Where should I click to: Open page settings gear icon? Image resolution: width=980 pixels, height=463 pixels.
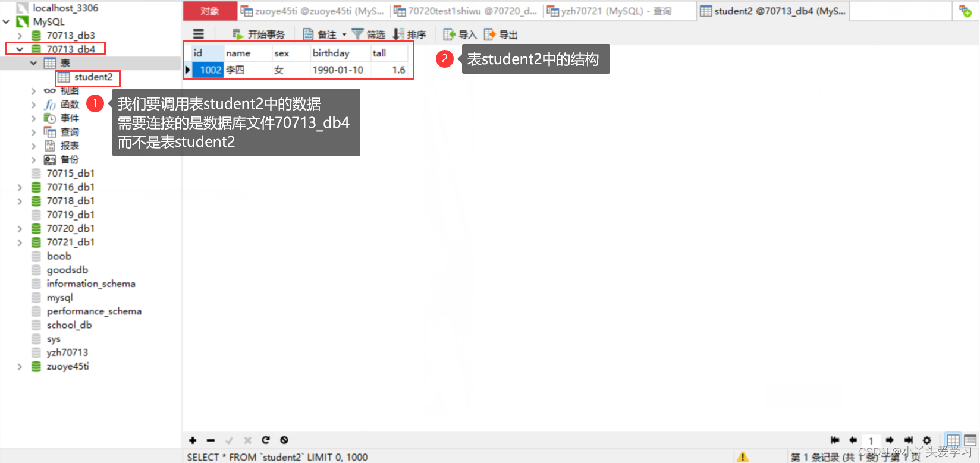[926, 440]
